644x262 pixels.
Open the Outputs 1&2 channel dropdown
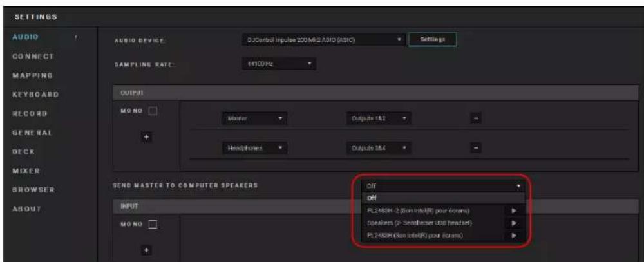[379, 119]
